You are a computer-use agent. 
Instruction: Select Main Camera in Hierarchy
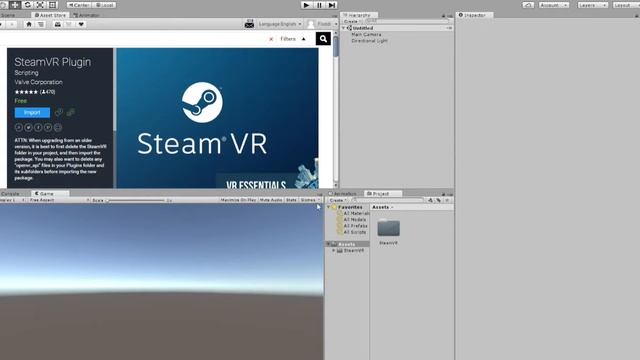(x=366, y=35)
